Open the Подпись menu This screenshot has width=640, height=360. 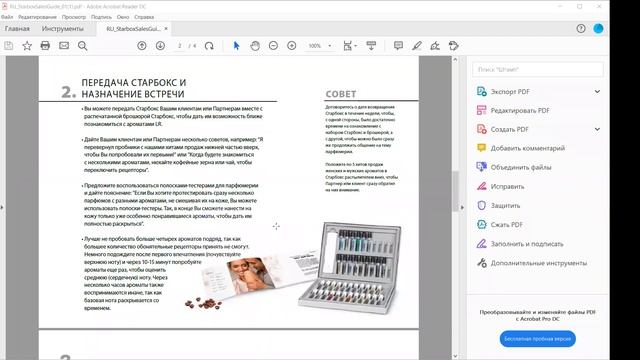101,17
